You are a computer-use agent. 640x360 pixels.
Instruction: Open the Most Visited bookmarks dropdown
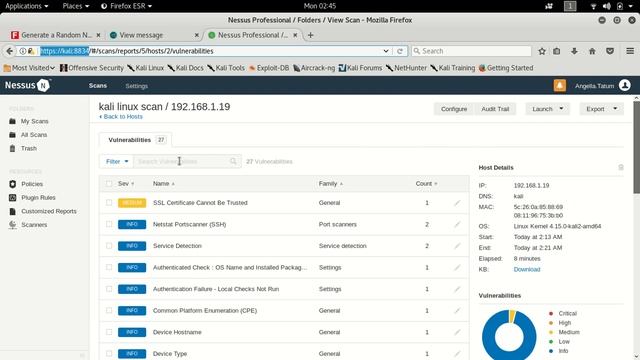click(x=29, y=68)
